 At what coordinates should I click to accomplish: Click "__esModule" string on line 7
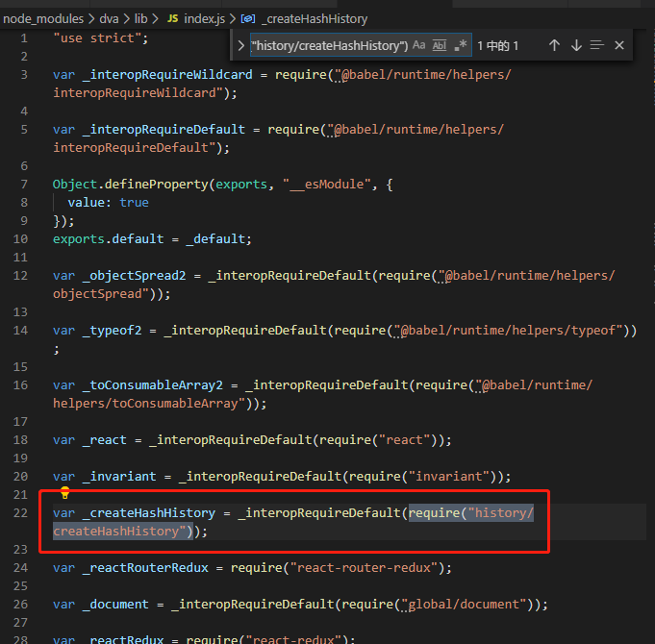tap(327, 184)
